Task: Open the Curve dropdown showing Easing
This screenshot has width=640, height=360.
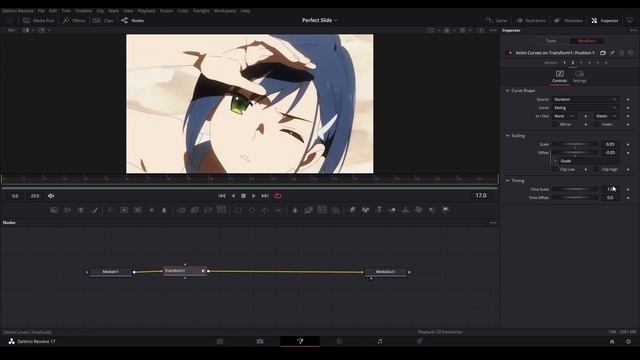Action: pos(586,108)
